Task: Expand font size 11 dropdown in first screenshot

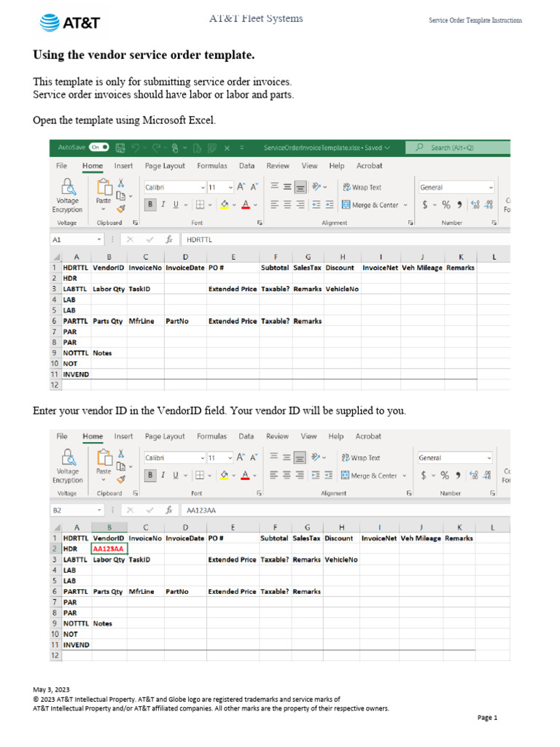Action: pos(230,187)
